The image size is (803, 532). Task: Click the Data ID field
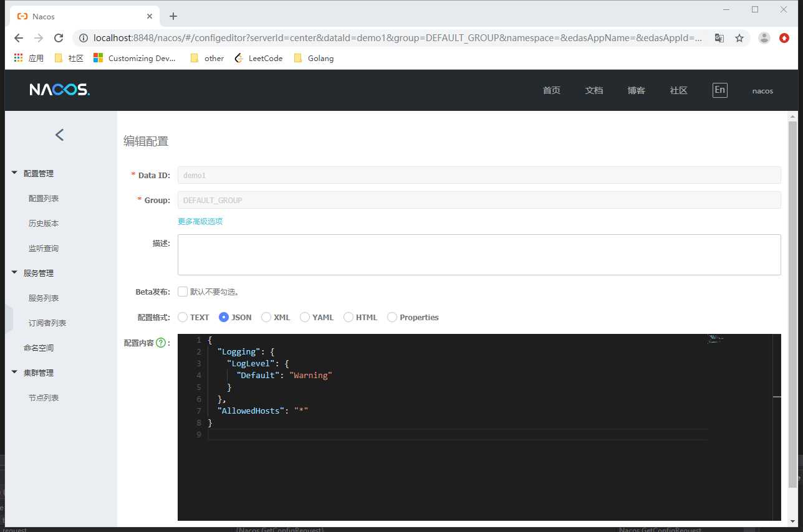(x=479, y=175)
